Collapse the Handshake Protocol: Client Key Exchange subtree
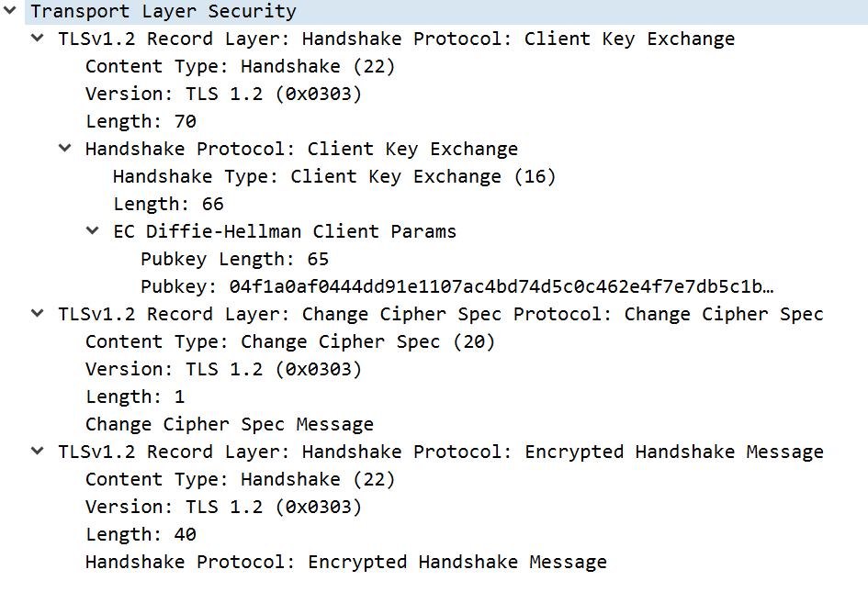This screenshot has height=603, width=868. pos(63,148)
